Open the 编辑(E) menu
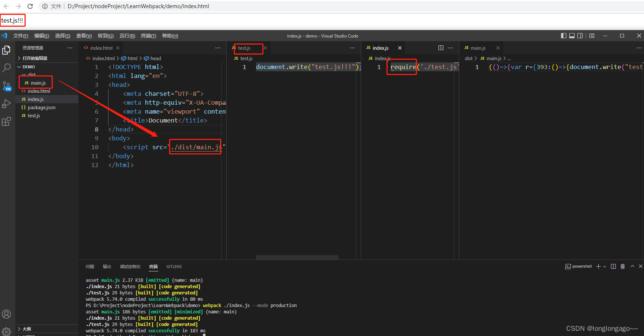 pos(42,36)
